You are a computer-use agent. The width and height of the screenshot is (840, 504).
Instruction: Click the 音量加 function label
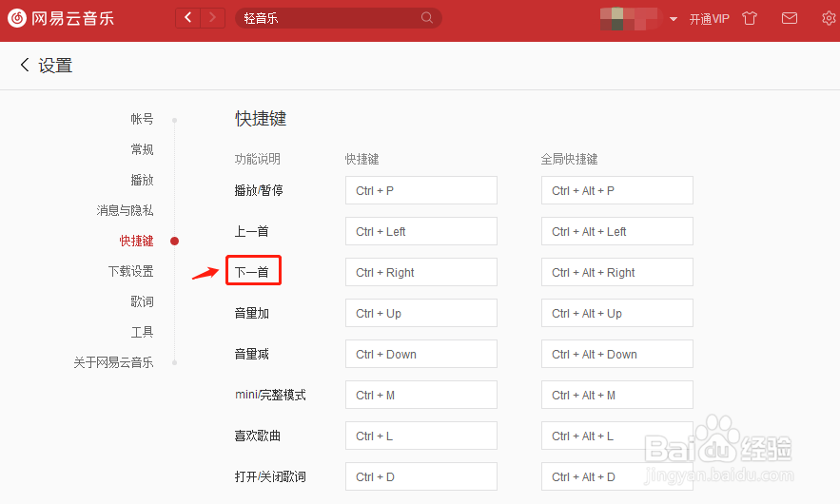252,313
